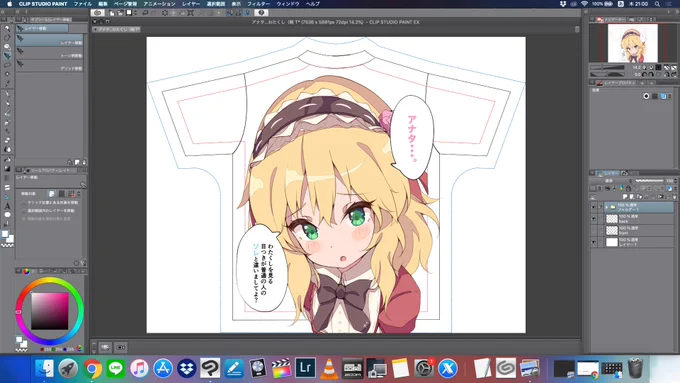
Task: Select the Auto select wand tool
Action: click(7, 74)
